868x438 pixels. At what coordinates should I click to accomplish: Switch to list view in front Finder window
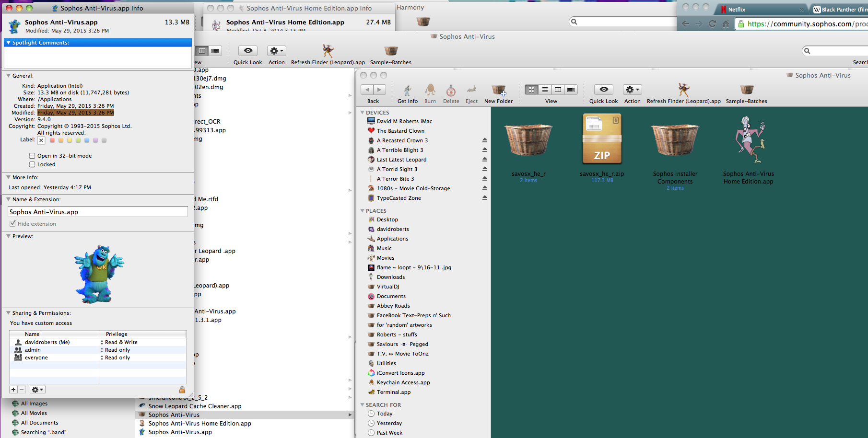[545, 90]
